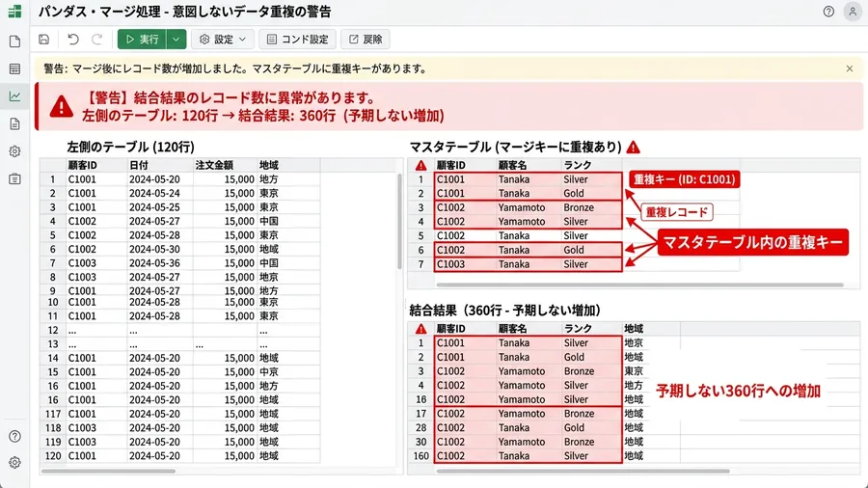
Task: Select 2024-05-24 date cell
Action: coord(160,193)
